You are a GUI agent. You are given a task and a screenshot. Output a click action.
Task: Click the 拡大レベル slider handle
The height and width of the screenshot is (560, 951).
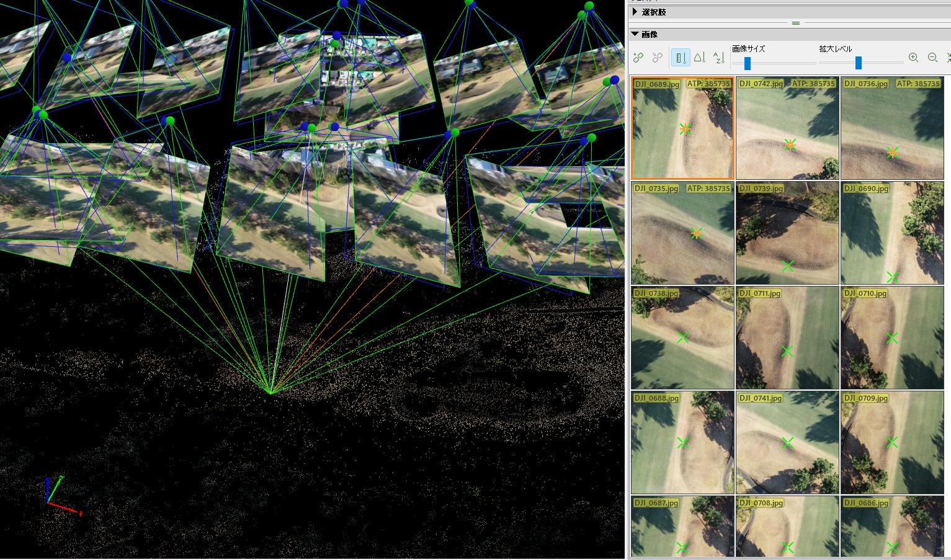coord(859,63)
